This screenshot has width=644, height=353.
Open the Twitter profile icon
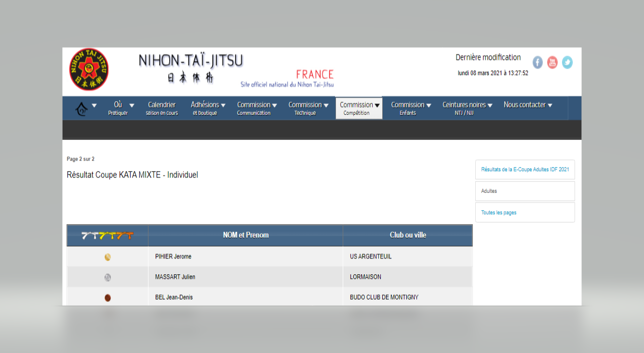tap(567, 62)
